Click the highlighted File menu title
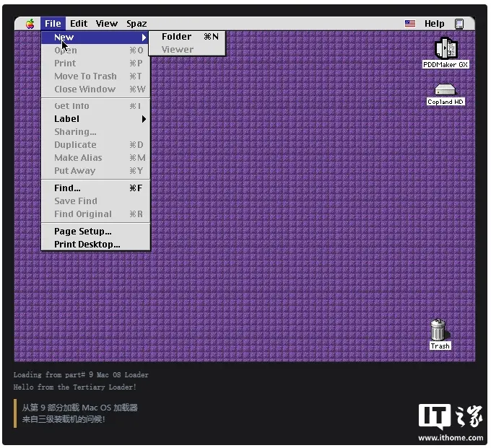 [53, 24]
